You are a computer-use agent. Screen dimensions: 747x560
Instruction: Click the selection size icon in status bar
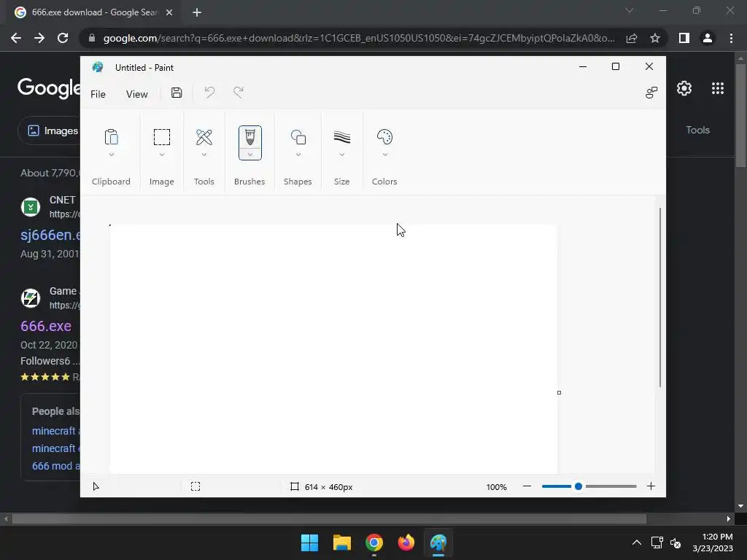tap(196, 486)
